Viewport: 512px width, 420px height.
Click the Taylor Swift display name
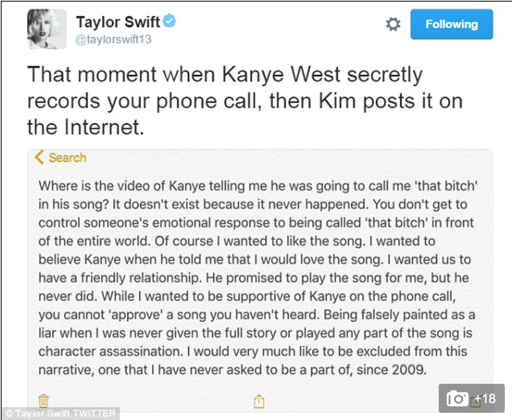(118, 22)
